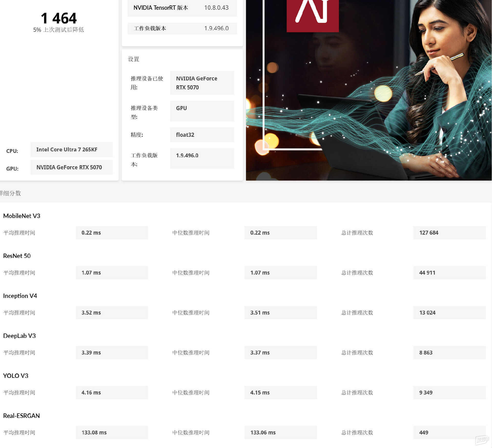Select the GPU NVIDIA GeForce RTX 5070 field
The height and width of the screenshot is (448, 492).
point(71,167)
